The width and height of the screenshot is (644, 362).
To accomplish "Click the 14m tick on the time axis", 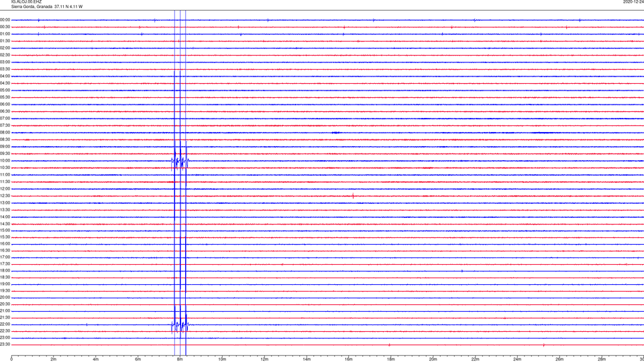I will 307,359.
